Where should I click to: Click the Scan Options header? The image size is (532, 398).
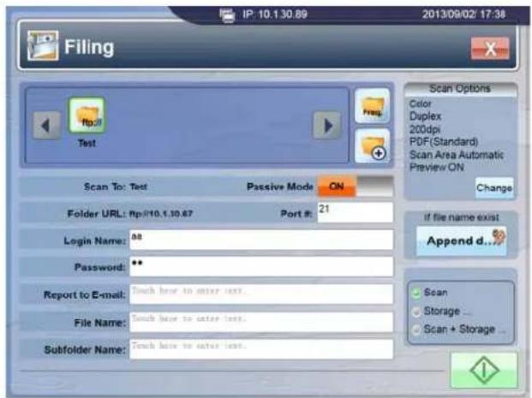coord(460,89)
